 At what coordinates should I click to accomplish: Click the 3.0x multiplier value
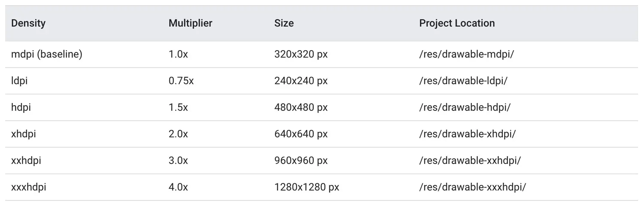pyautogui.click(x=178, y=161)
